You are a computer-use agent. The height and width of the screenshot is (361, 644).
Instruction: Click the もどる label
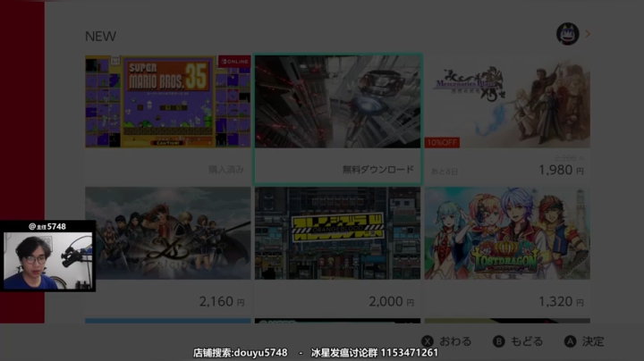[527, 341]
